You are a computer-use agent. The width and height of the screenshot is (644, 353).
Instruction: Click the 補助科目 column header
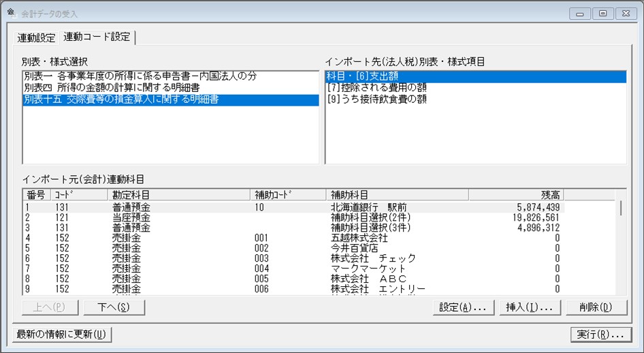(x=397, y=194)
